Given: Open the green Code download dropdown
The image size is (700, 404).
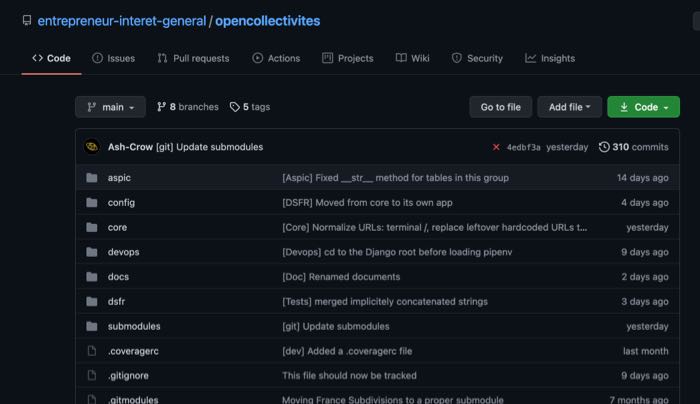Looking at the screenshot, I should (643, 107).
